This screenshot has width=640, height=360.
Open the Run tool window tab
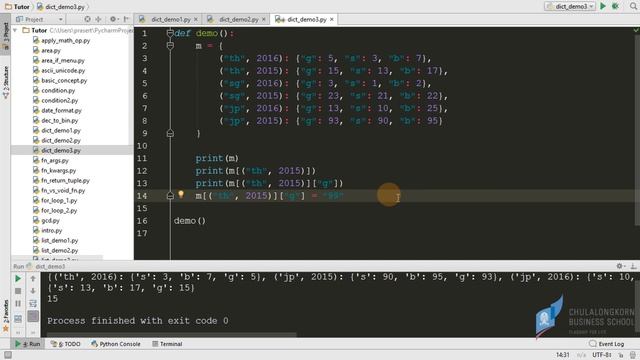[x=27, y=344]
